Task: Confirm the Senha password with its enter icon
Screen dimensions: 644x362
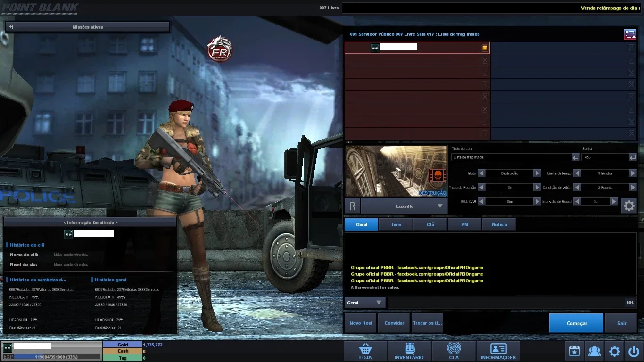Action: click(633, 157)
